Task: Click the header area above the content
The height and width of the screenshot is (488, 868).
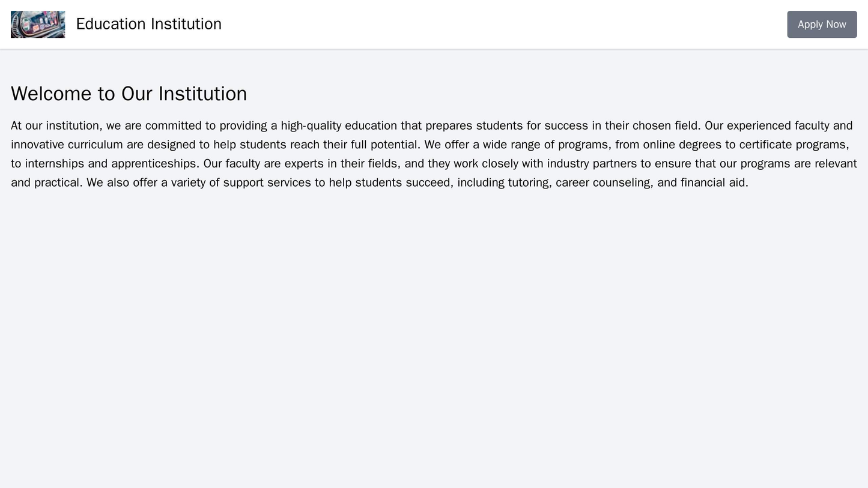Action: click(x=432, y=23)
